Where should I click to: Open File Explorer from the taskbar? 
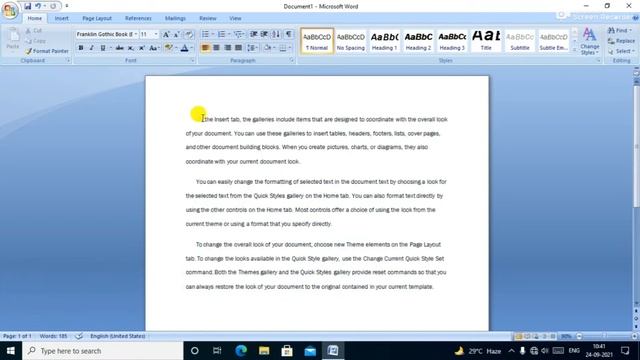coord(264,351)
